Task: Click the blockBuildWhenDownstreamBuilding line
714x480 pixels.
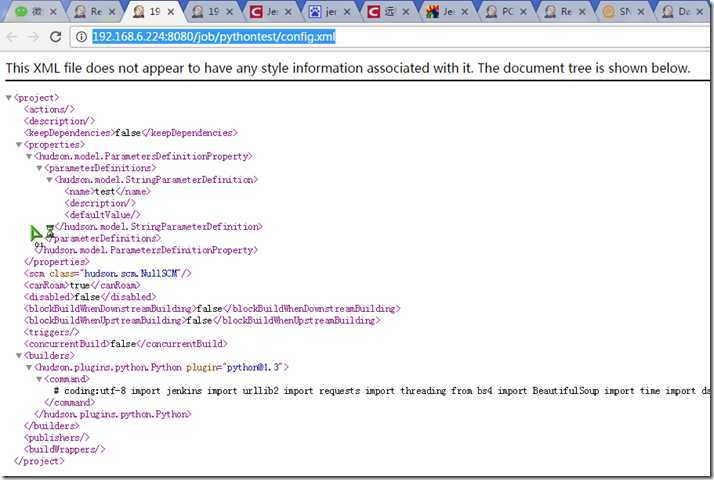Action: pyautogui.click(x=212, y=309)
